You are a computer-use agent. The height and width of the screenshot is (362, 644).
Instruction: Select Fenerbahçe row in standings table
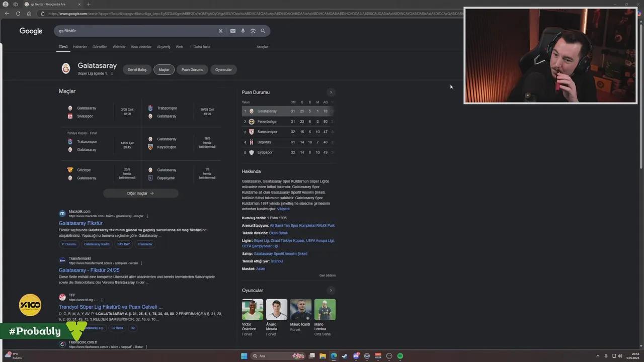coord(288,122)
